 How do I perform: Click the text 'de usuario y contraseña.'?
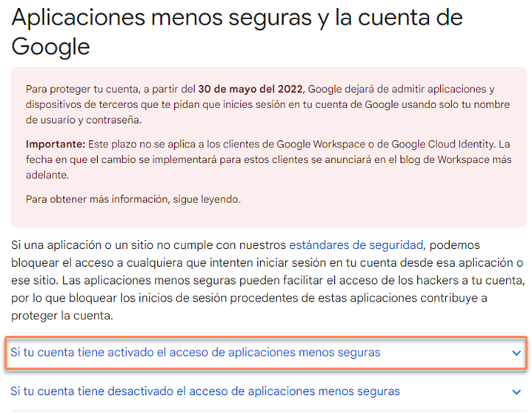coord(84,120)
